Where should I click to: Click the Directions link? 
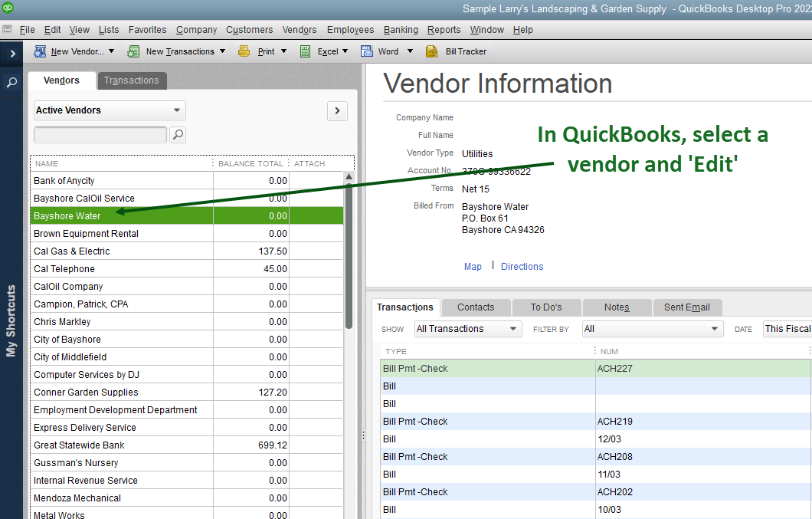tap(522, 267)
